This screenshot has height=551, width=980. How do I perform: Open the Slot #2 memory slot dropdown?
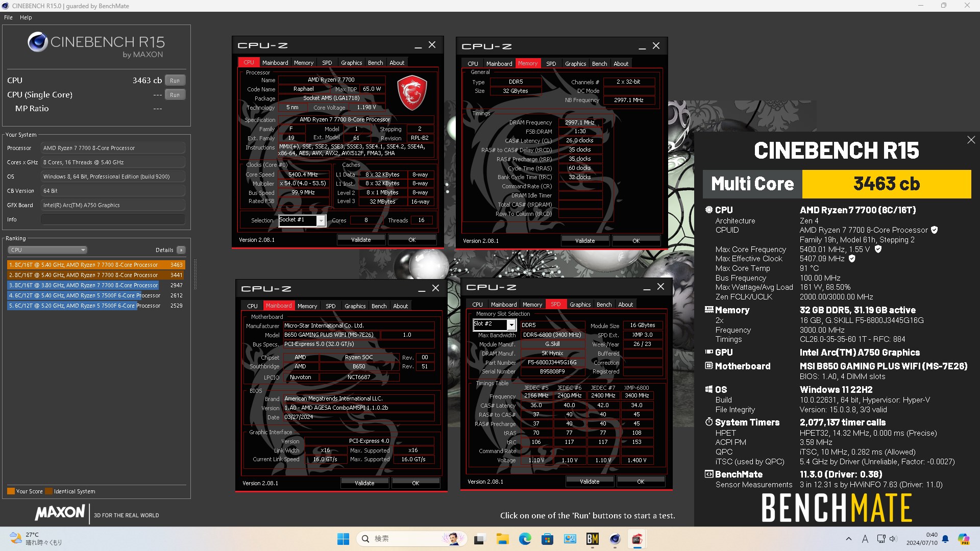pyautogui.click(x=511, y=325)
